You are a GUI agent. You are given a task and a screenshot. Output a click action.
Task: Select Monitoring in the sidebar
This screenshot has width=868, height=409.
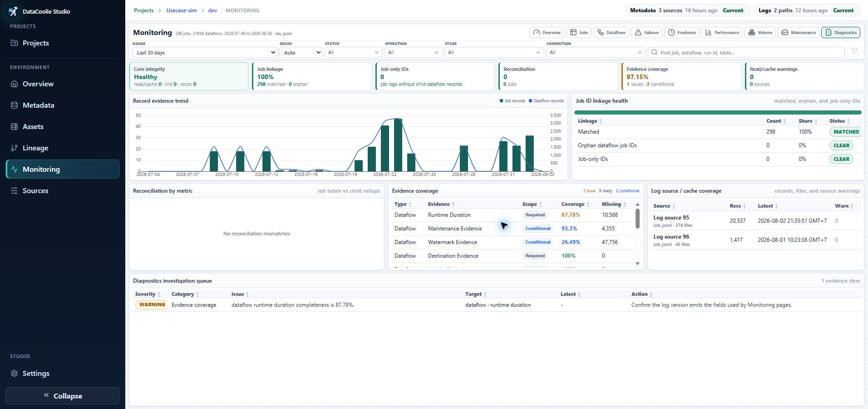coord(62,169)
